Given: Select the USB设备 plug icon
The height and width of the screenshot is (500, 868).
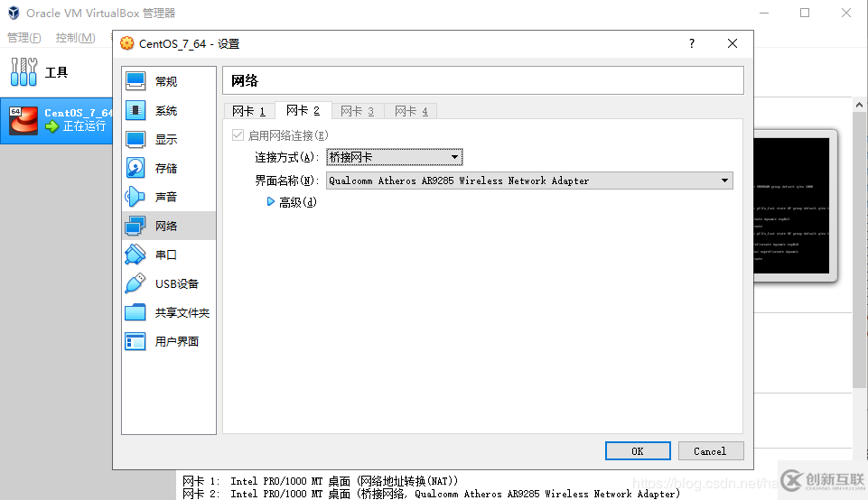Looking at the screenshot, I should pos(135,283).
